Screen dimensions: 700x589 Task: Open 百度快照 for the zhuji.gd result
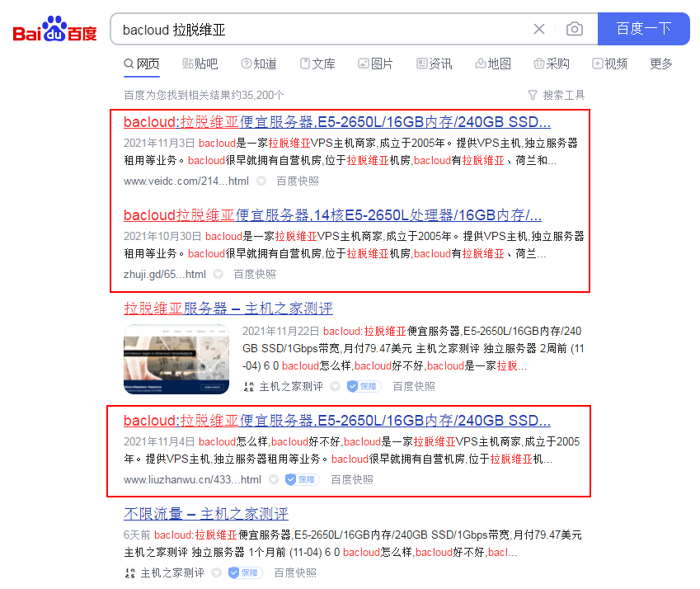click(x=255, y=274)
